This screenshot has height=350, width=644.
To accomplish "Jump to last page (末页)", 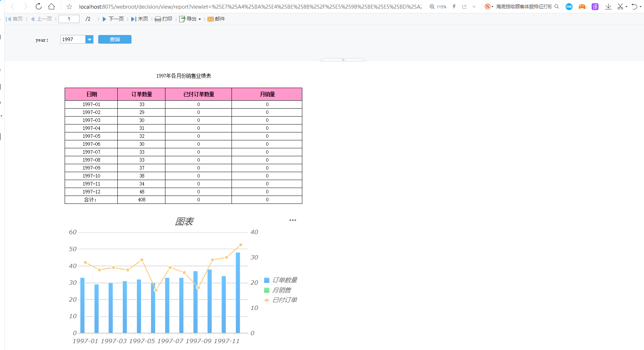I will (x=139, y=19).
